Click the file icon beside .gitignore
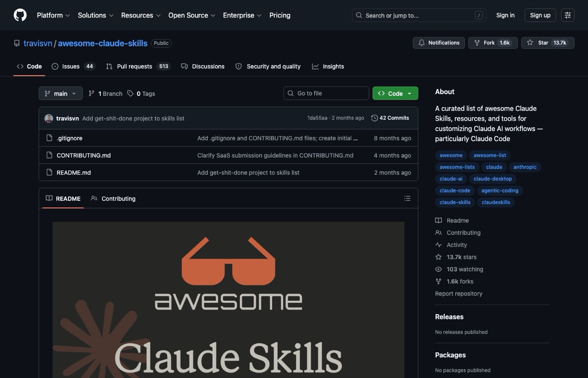 [x=49, y=138]
